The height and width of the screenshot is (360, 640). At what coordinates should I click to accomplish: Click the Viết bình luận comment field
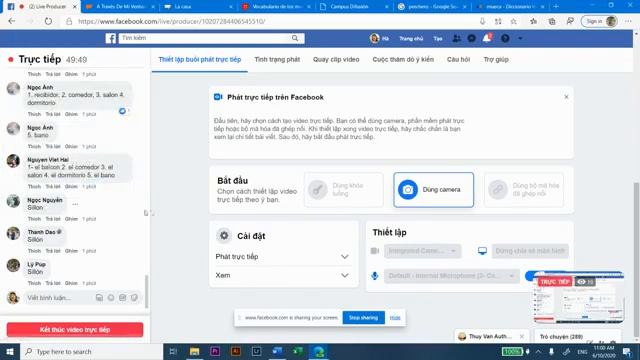coord(58,298)
